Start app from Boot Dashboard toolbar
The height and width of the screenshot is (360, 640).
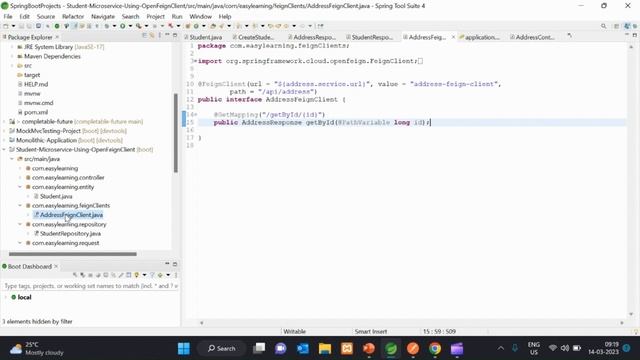tap(75, 275)
